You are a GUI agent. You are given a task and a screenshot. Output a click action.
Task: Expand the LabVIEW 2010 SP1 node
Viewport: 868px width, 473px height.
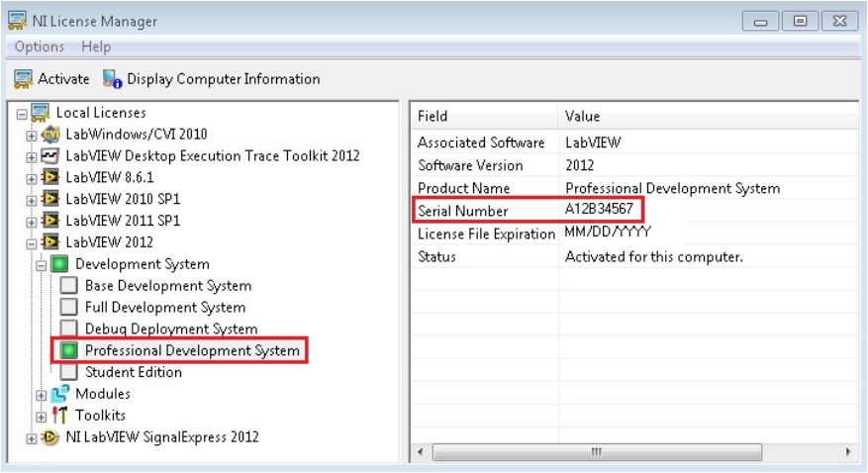32,200
